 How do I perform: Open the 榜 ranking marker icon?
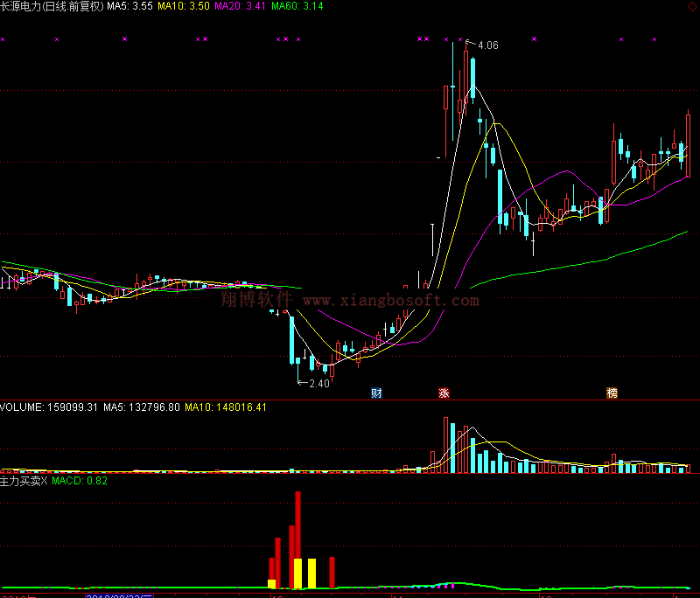(x=612, y=393)
